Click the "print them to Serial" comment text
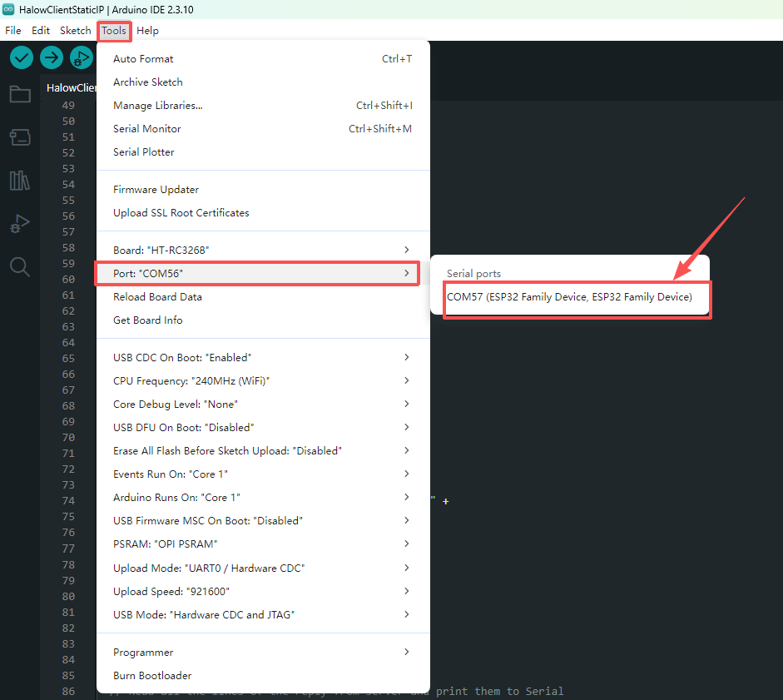Image resolution: width=783 pixels, height=700 pixels. (x=499, y=692)
